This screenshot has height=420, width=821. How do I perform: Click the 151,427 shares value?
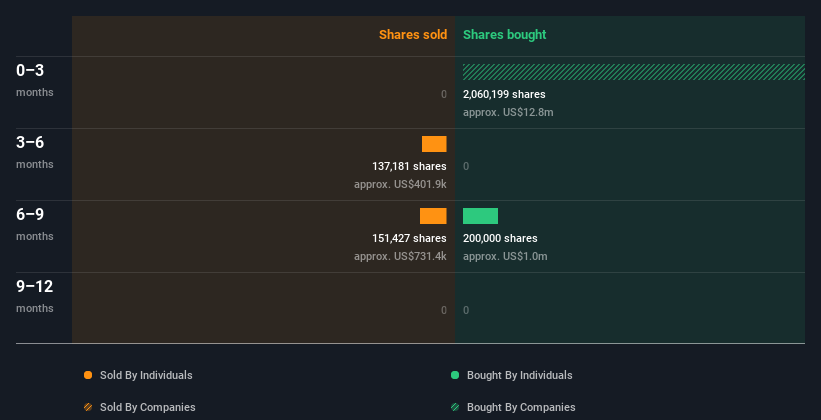[x=409, y=238]
